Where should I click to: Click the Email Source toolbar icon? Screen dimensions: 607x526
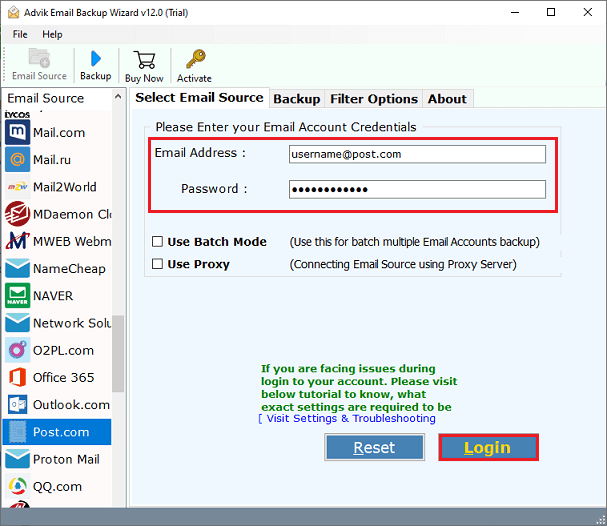(x=39, y=58)
